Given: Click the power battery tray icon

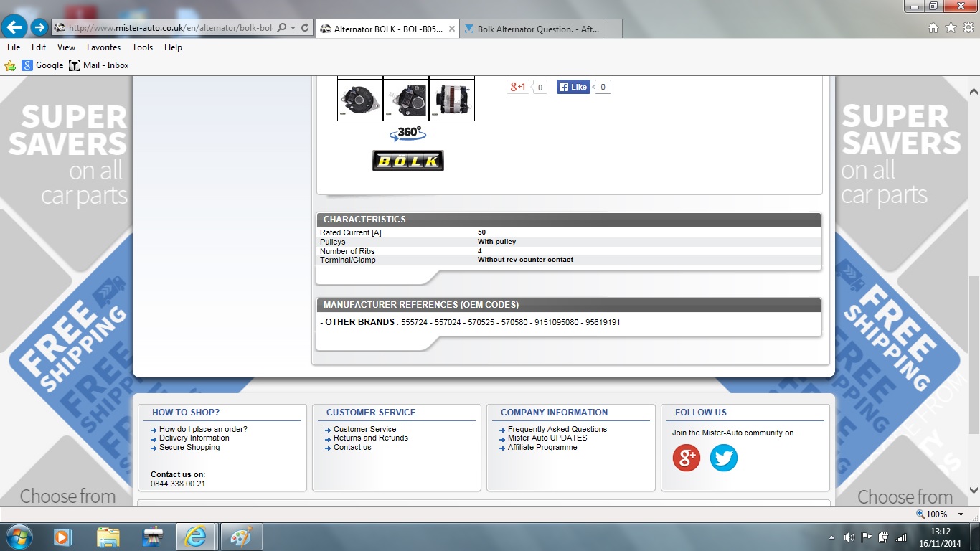Looking at the screenshot, I should [883, 537].
